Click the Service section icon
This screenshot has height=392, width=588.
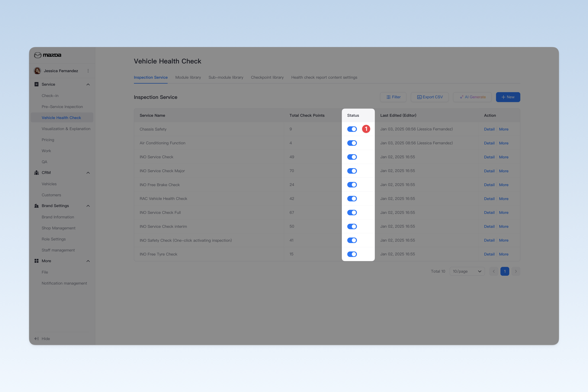click(36, 84)
